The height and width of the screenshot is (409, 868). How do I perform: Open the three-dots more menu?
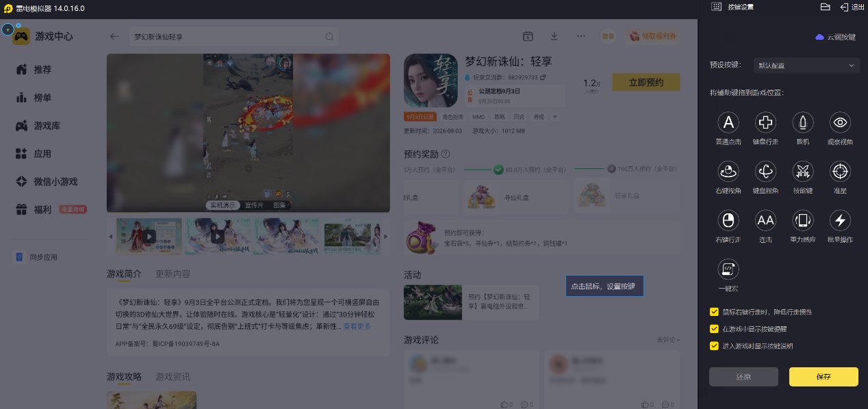click(x=581, y=36)
